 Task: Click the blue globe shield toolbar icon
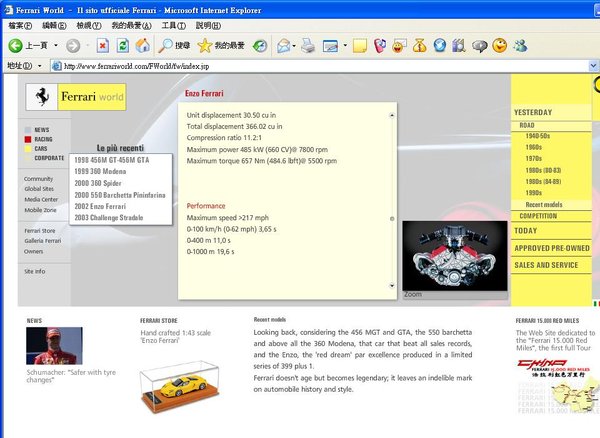pos(440,46)
